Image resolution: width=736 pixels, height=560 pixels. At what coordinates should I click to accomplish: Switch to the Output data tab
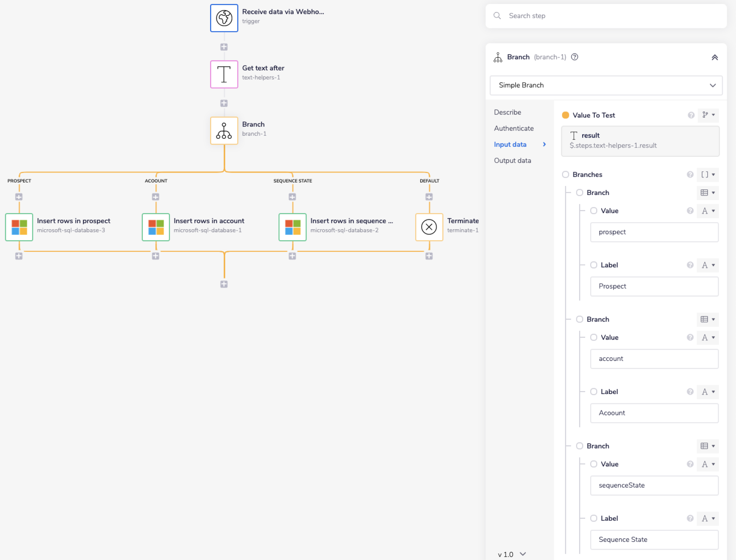point(512,160)
